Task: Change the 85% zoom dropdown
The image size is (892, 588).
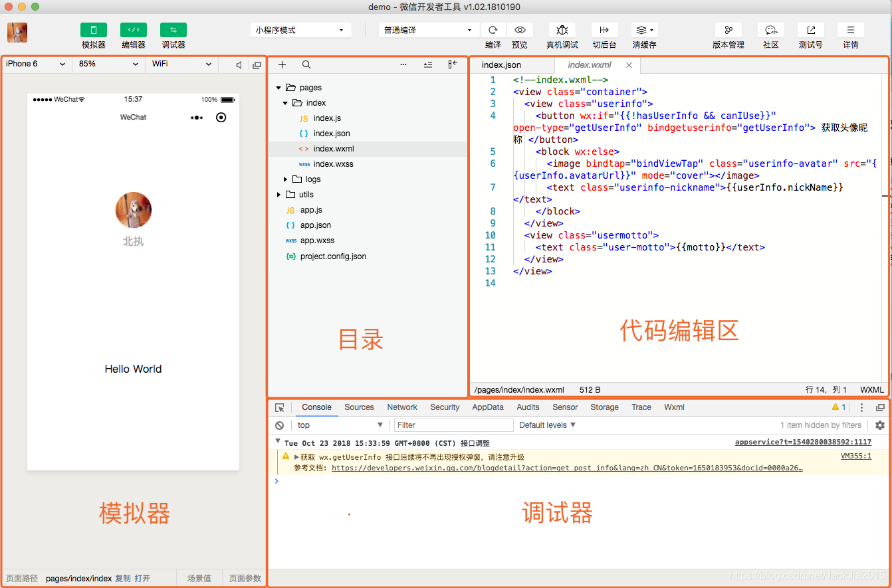Action: point(109,64)
